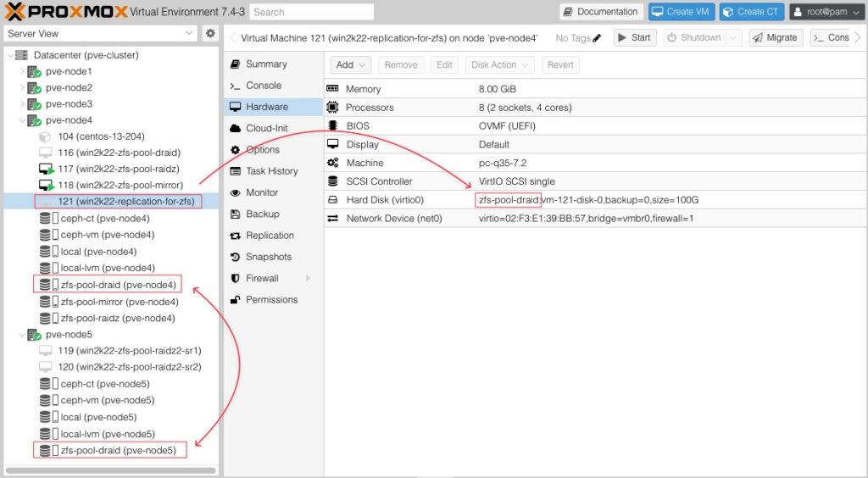This screenshot has width=868, height=478.
Task: Click the Memory hardware icon
Action: [x=332, y=88]
